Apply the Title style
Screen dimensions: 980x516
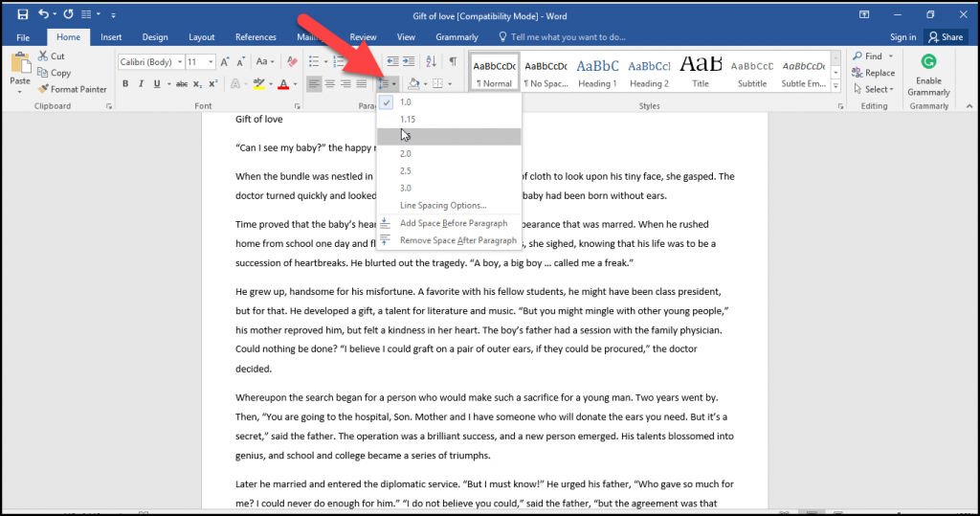701,73
